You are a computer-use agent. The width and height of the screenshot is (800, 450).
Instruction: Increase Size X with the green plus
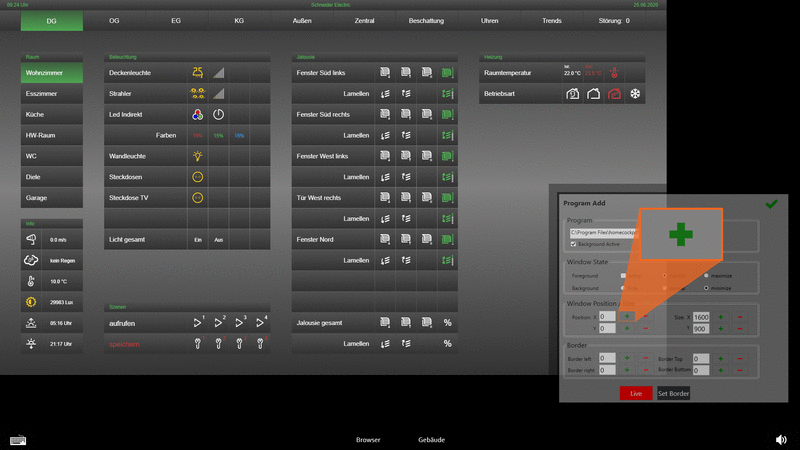[x=721, y=316]
